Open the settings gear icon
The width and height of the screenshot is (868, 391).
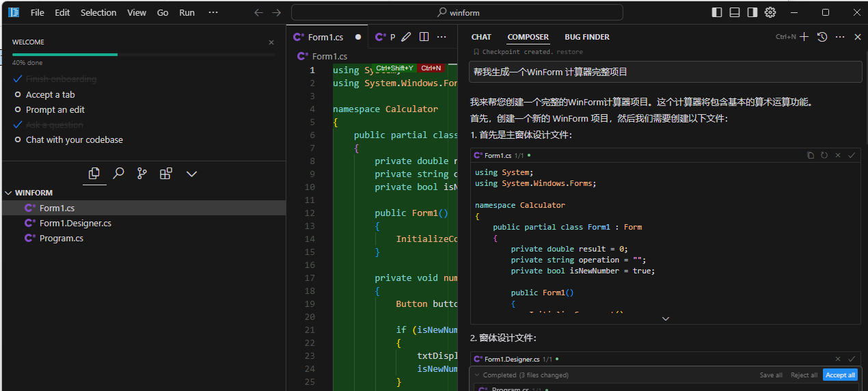coord(770,12)
